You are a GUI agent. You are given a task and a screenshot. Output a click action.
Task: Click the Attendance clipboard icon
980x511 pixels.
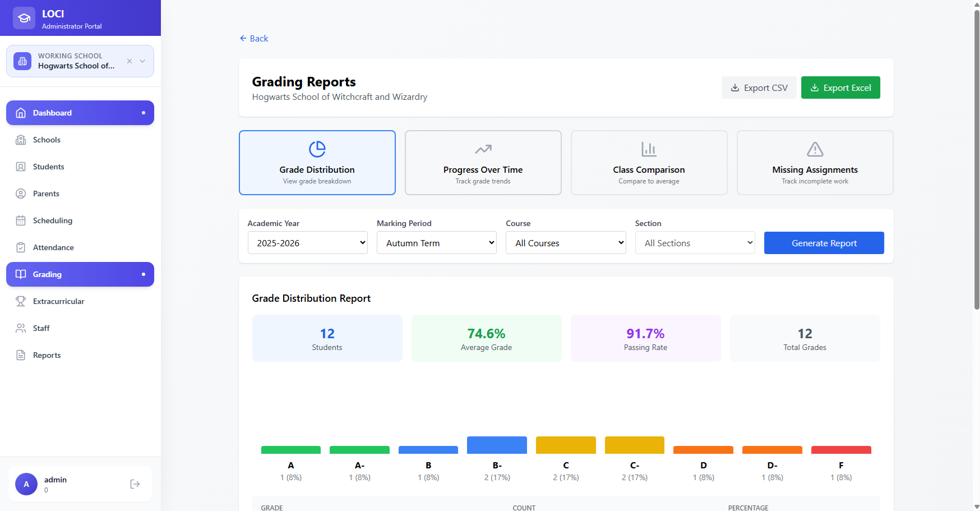coord(21,247)
